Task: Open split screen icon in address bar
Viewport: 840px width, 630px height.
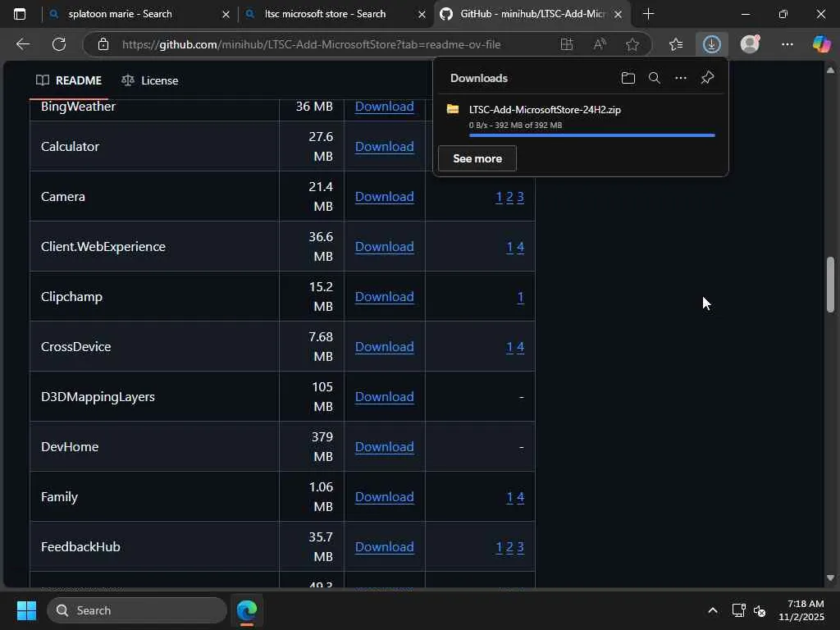Action: [x=566, y=44]
